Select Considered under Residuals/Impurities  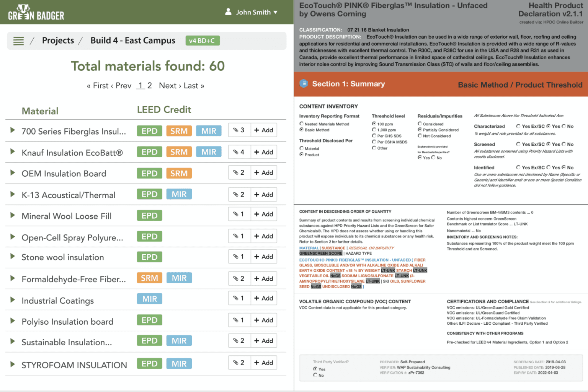click(420, 124)
